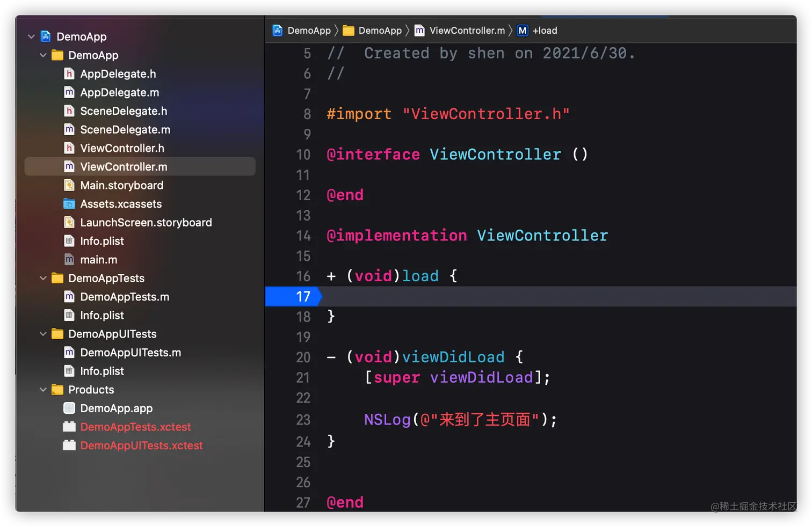Collapse the Products group
Viewport: 812px width, 527px height.
pyautogui.click(x=43, y=390)
